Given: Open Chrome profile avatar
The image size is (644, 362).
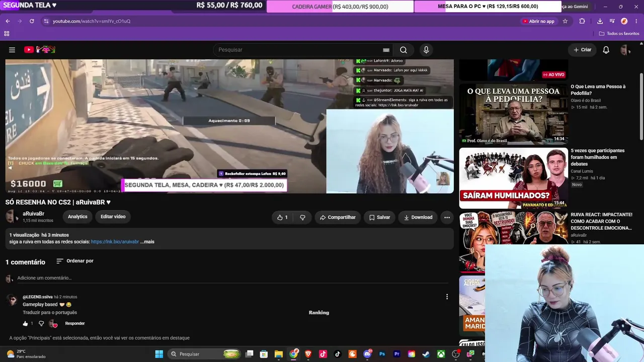Looking at the screenshot, I should pos(624,21).
